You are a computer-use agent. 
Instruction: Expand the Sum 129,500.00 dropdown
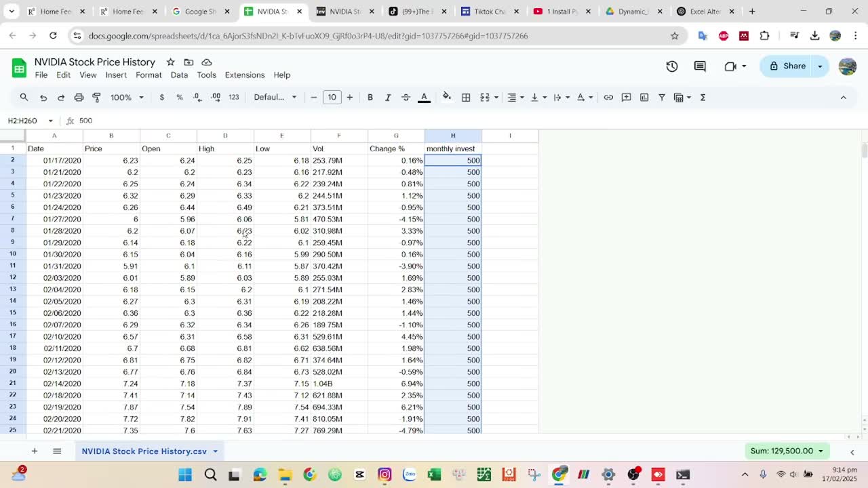click(787, 451)
